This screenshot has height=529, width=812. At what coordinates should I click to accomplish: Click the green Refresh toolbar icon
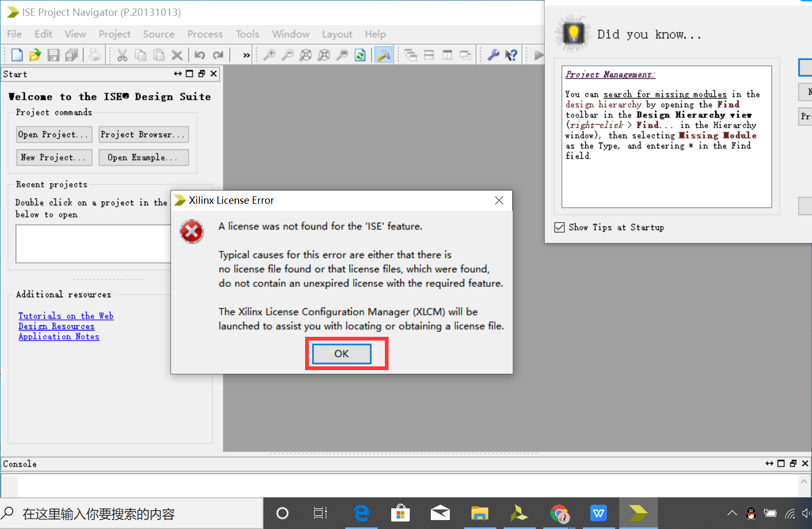click(360, 55)
